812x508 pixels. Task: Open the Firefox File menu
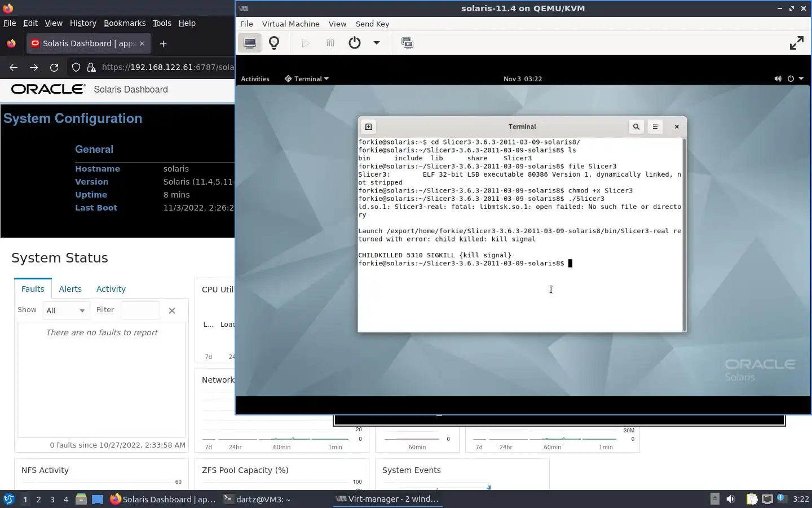coord(10,23)
